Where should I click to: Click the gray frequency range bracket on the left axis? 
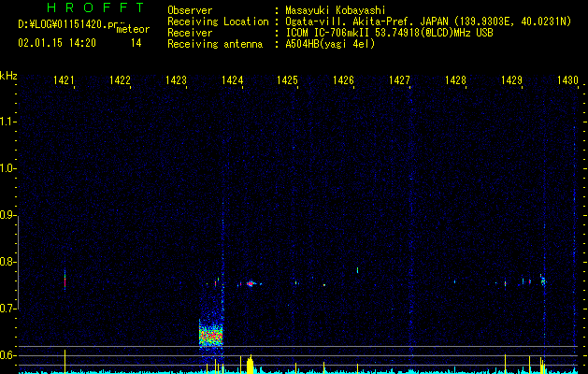(x=18, y=263)
